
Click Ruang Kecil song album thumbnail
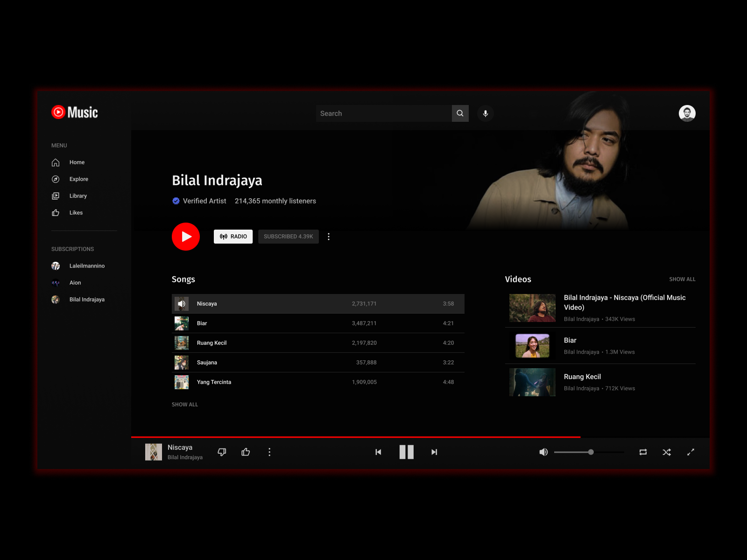[x=182, y=343]
